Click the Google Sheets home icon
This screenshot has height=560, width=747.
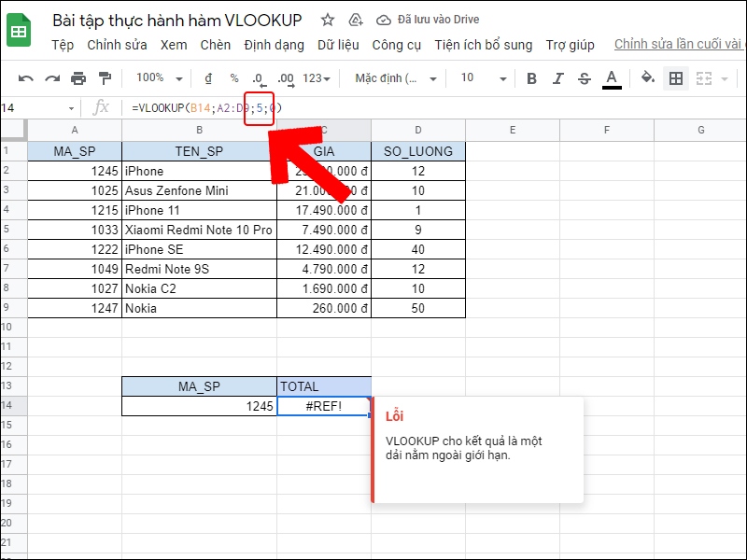coord(19,29)
